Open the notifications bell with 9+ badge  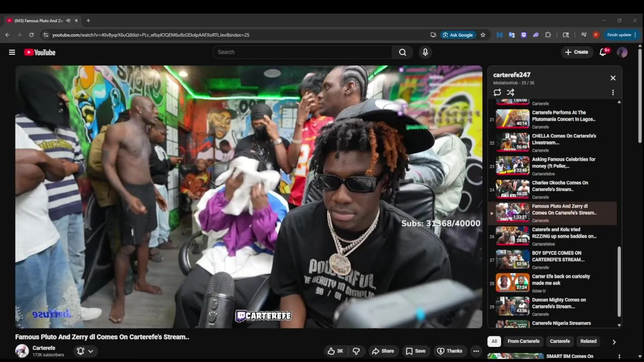(x=603, y=52)
